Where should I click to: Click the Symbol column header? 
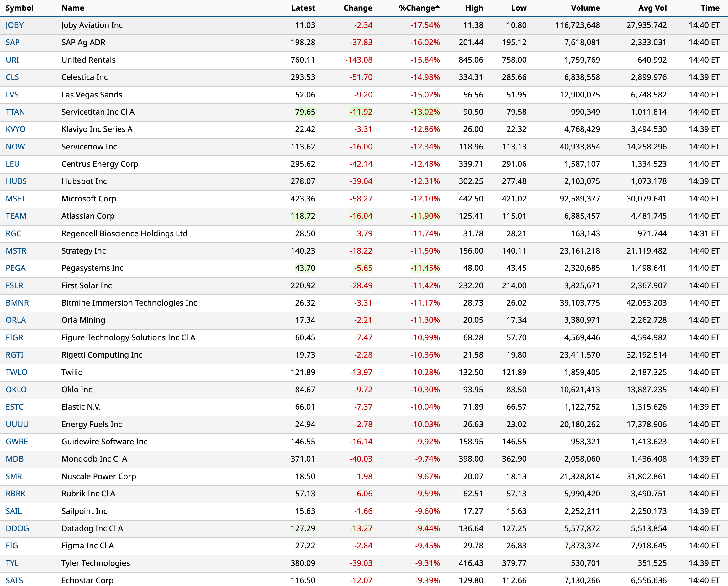click(19, 8)
